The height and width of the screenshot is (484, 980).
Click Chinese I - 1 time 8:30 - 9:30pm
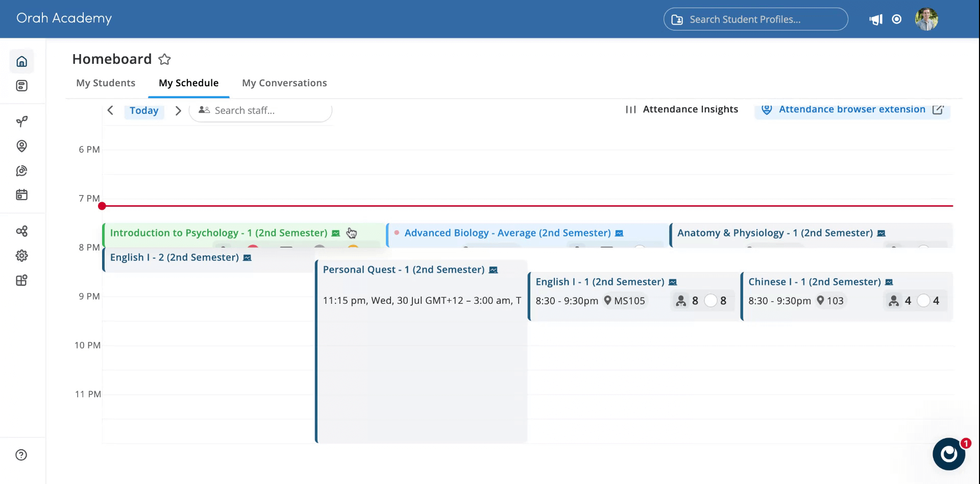click(779, 301)
